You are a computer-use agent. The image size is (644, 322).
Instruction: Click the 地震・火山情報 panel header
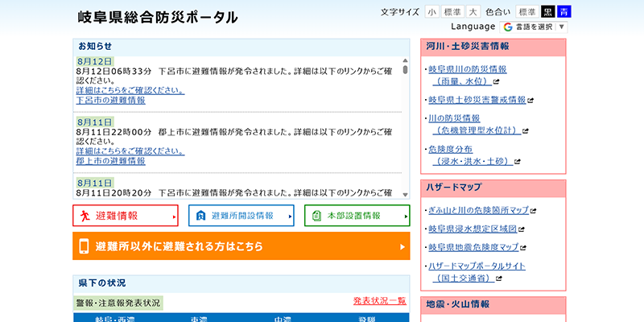[x=493, y=305]
